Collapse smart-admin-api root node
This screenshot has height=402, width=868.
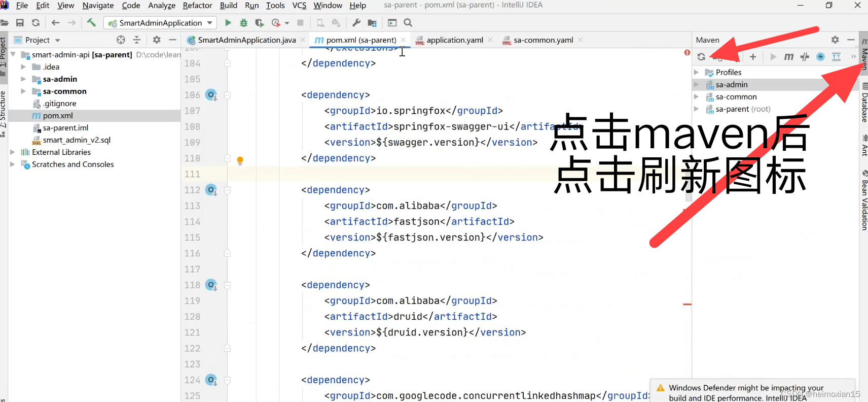13,55
